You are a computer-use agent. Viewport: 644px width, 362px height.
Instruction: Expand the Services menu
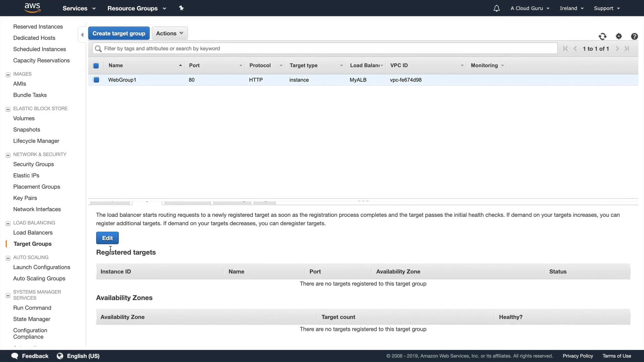pyautogui.click(x=79, y=8)
